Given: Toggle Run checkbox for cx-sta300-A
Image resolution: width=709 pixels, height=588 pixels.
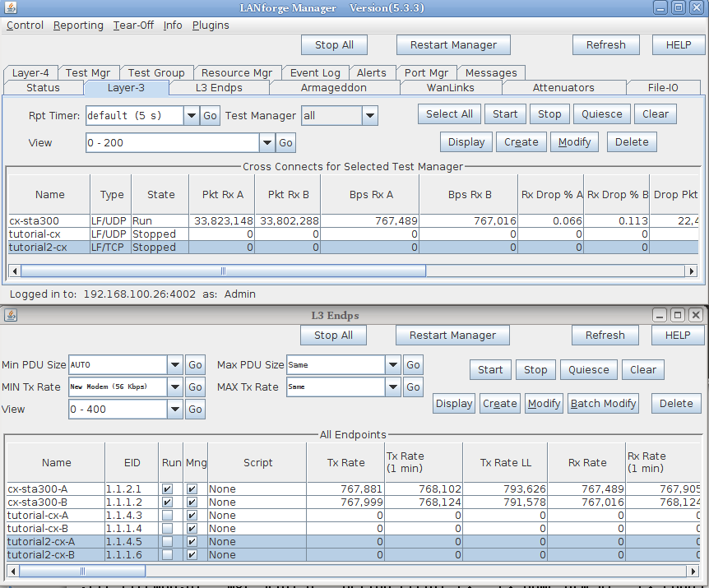Looking at the screenshot, I should [167, 489].
